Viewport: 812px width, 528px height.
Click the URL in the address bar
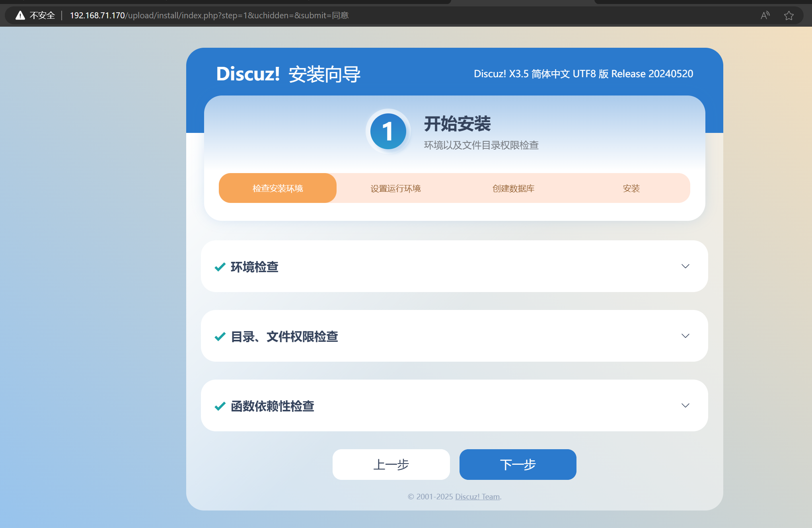tap(209, 16)
